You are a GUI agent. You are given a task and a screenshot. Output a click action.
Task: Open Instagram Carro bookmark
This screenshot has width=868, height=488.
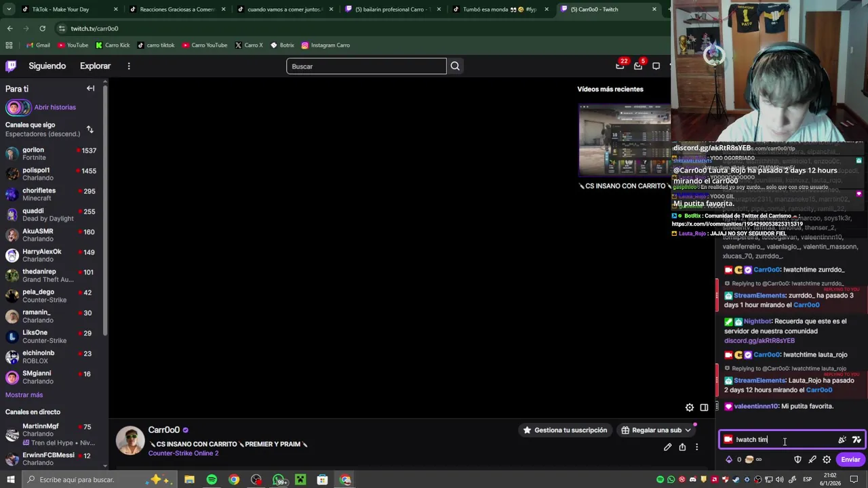(325, 45)
